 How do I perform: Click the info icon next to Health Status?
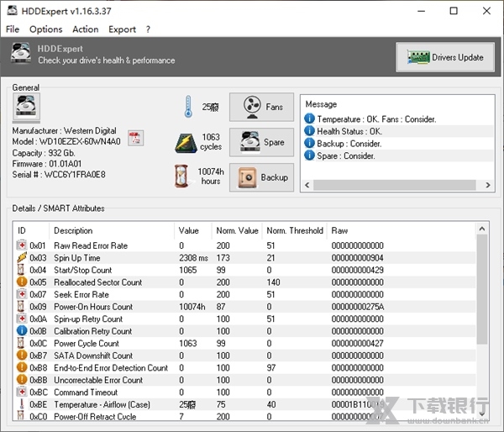[x=309, y=131]
